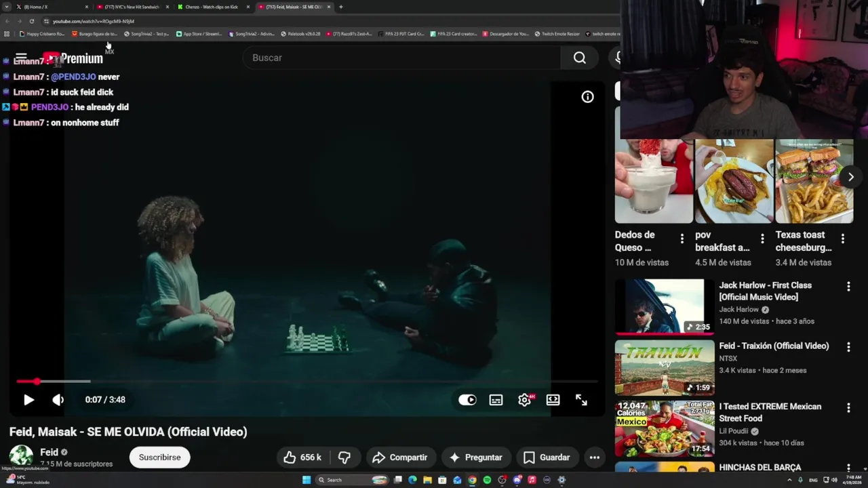The height and width of the screenshot is (488, 868).
Task: Go to YouTube Premium home logo
Action: [73, 58]
